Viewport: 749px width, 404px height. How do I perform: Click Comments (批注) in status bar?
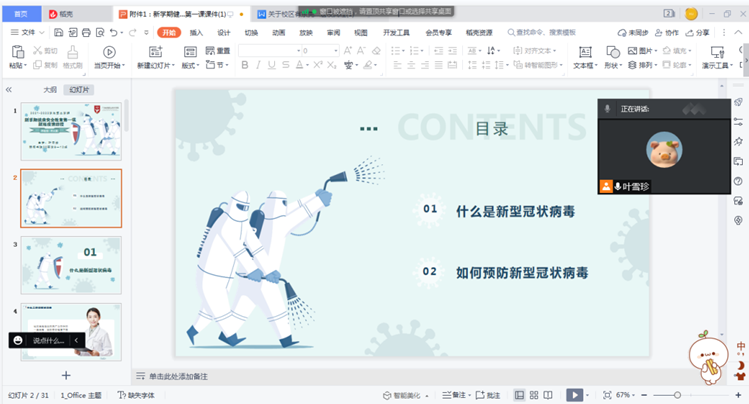(488, 395)
